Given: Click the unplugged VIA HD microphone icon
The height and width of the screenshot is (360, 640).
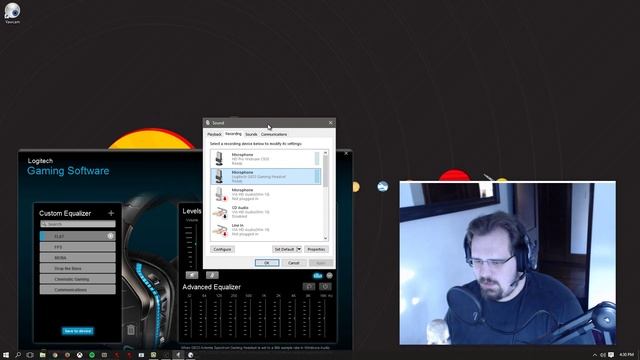Looking at the screenshot, I should (220, 194).
